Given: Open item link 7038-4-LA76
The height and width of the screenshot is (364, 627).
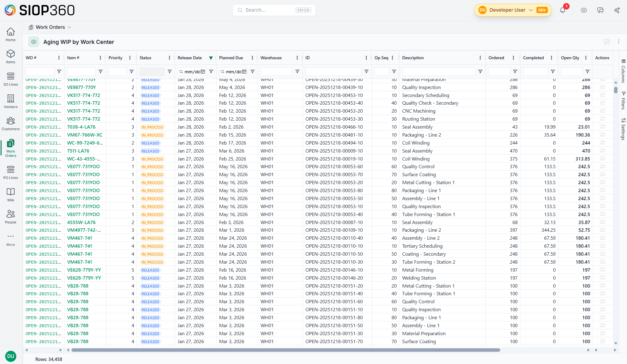Looking at the screenshot, I should click(x=81, y=127).
